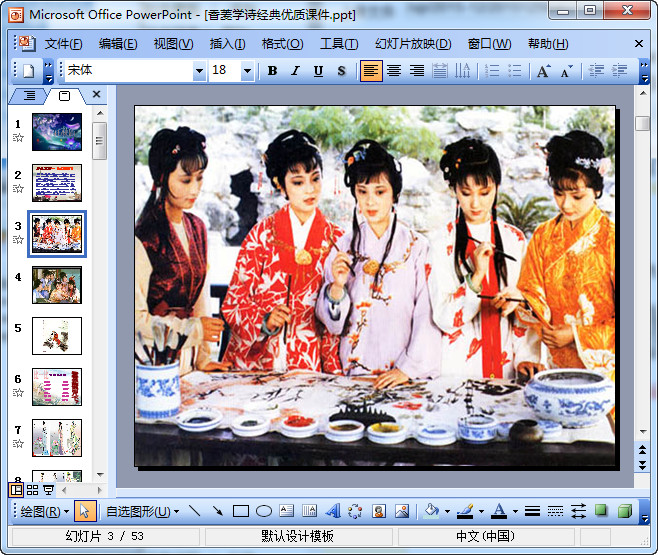
Task: Select slide 2 thumbnail
Action: (x=57, y=183)
